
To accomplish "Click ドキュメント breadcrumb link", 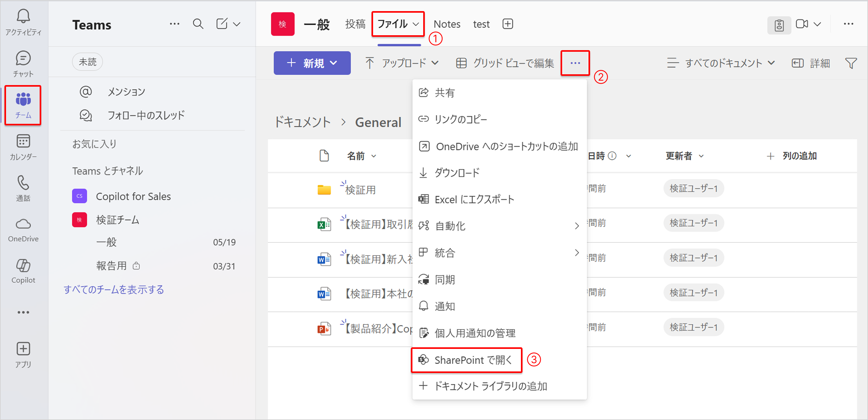I will tap(302, 122).
